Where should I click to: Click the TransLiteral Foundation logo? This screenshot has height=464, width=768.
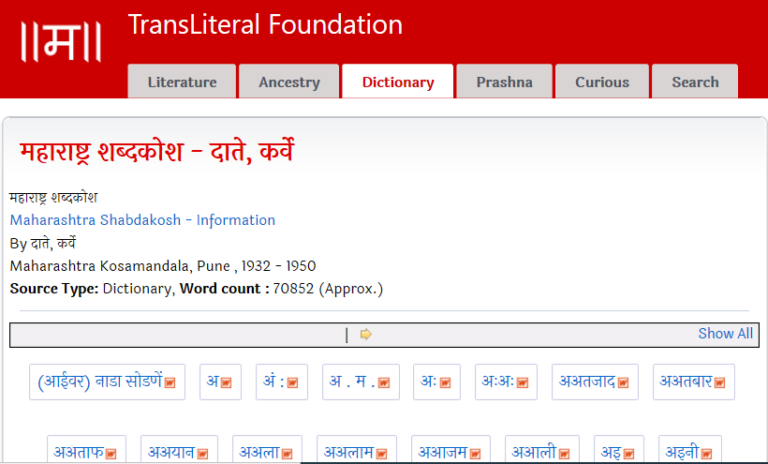coord(62,40)
